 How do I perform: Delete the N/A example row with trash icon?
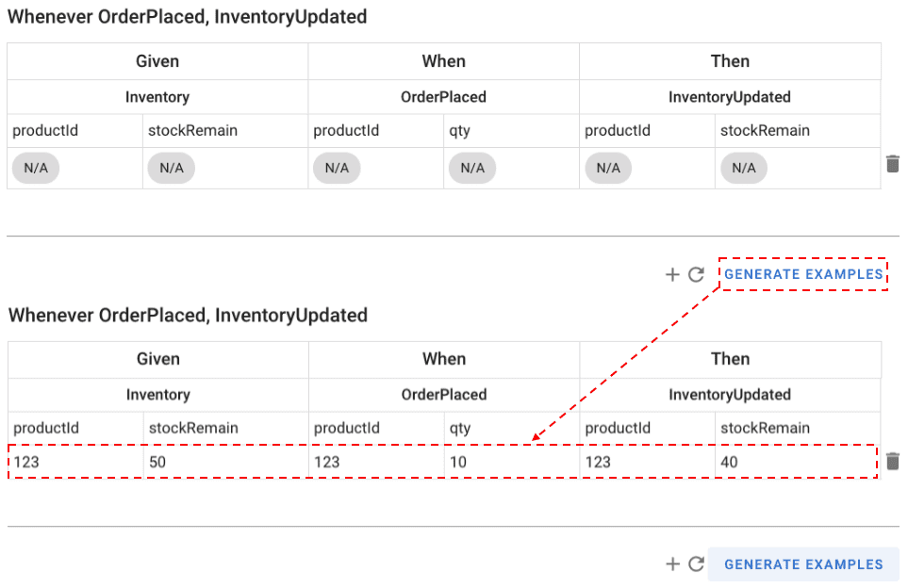(892, 164)
